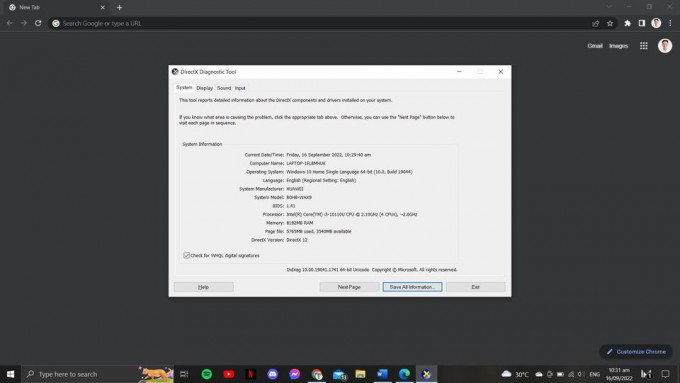Close the New Tab tab

point(102,7)
